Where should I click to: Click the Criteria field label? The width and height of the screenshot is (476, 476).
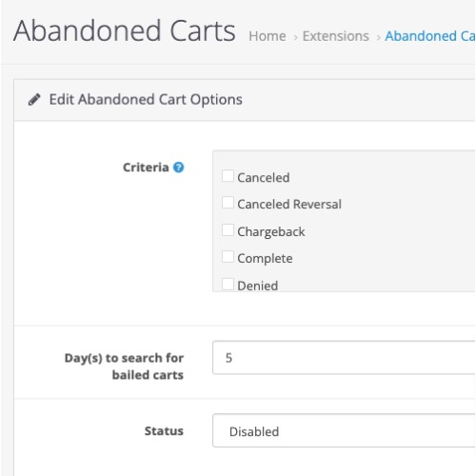tap(146, 168)
